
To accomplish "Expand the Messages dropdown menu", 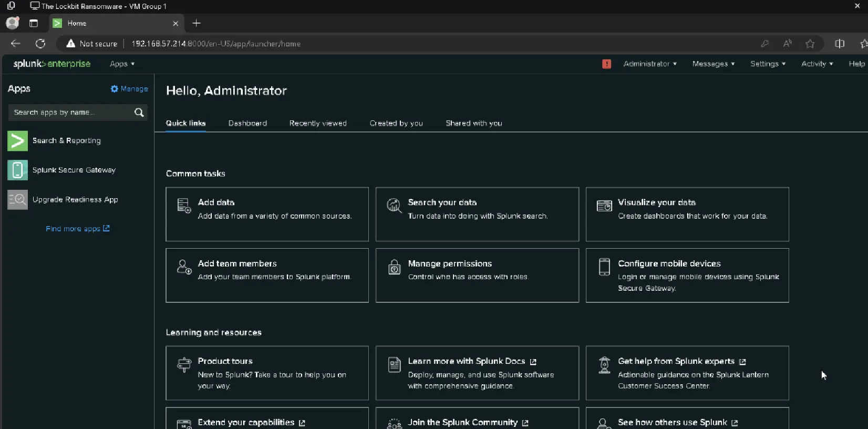I will pos(713,64).
